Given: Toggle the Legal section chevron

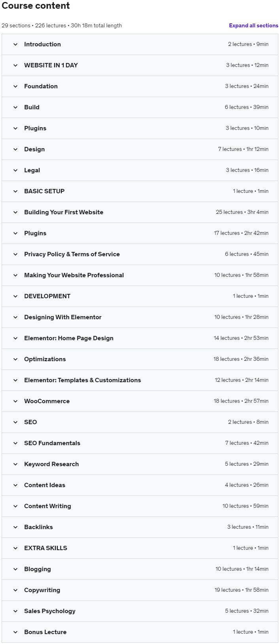Looking at the screenshot, I should click(15, 170).
